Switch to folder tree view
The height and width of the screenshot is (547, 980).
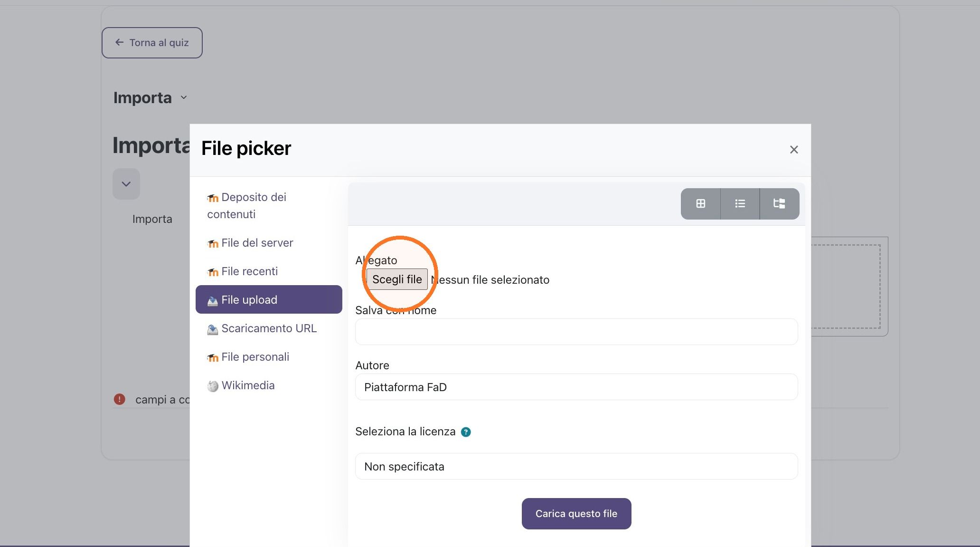click(779, 204)
